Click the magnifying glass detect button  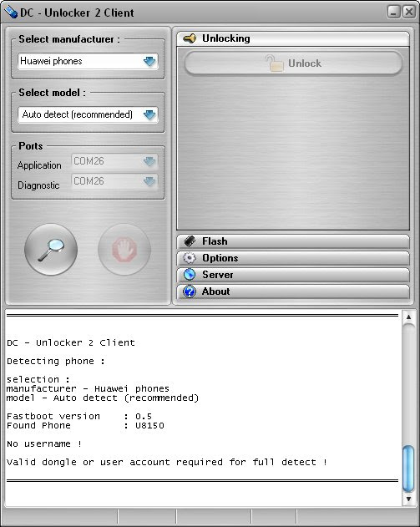coord(51,250)
